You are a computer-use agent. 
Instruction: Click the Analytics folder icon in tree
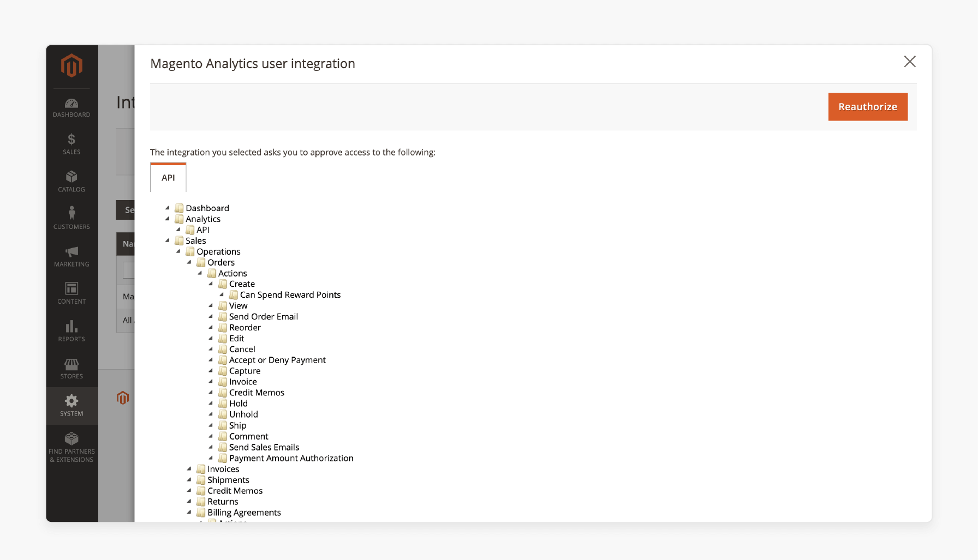179,219
